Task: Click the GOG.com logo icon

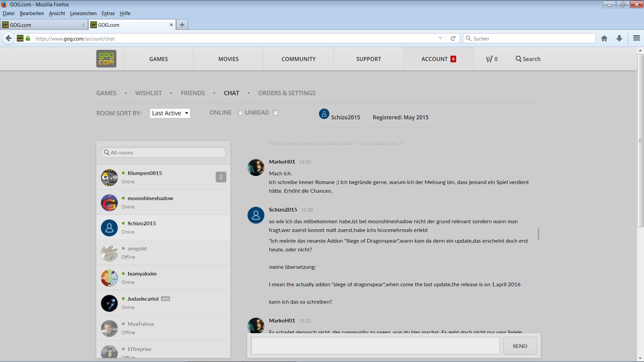Action: pyautogui.click(x=106, y=59)
